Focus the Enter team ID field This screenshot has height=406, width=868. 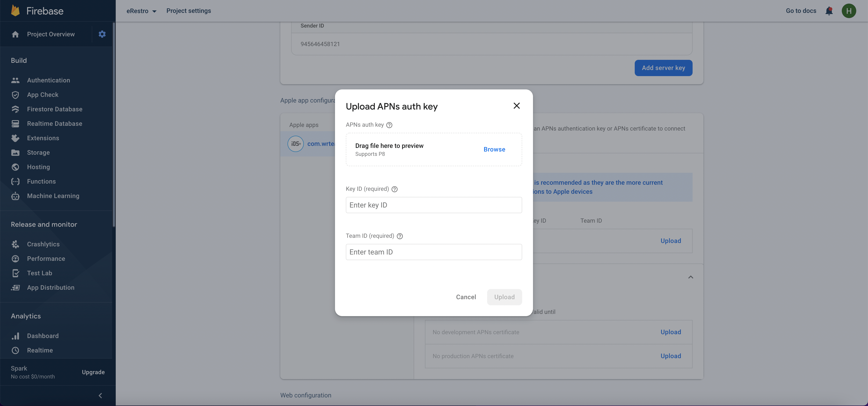[434, 252]
